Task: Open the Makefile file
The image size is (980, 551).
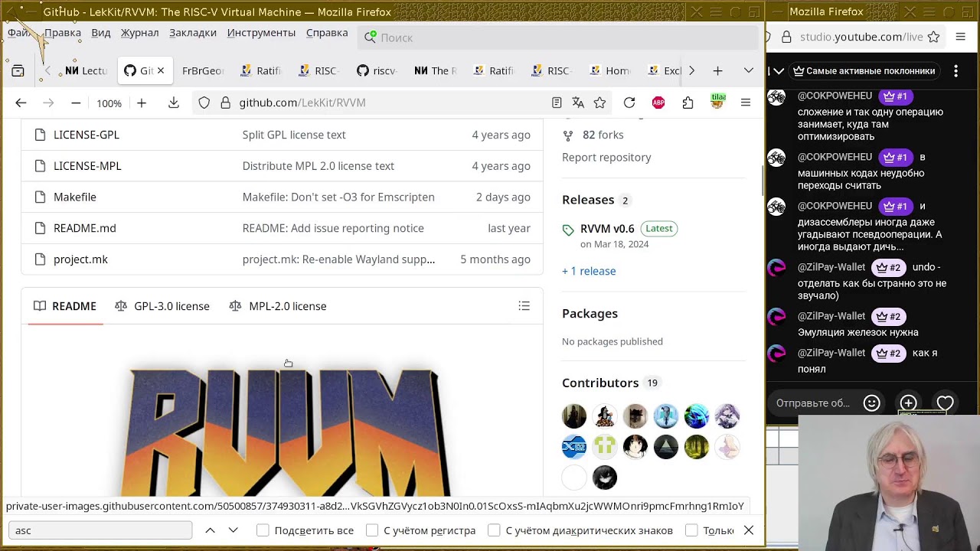Action: 75,197
